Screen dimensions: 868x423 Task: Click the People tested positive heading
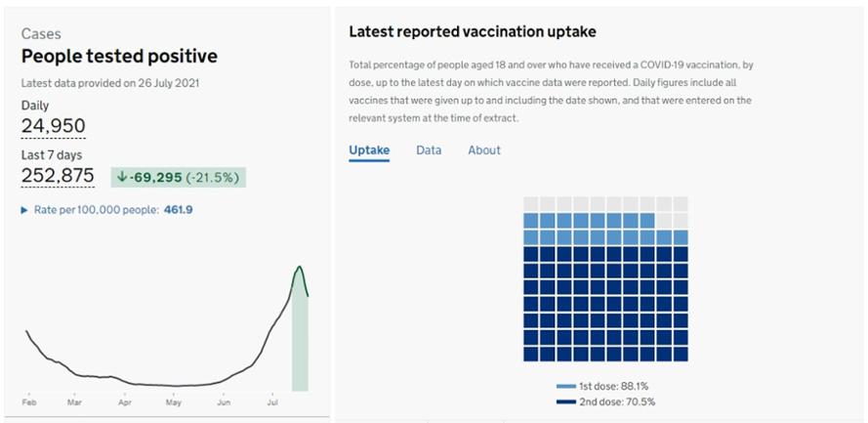tap(119, 57)
